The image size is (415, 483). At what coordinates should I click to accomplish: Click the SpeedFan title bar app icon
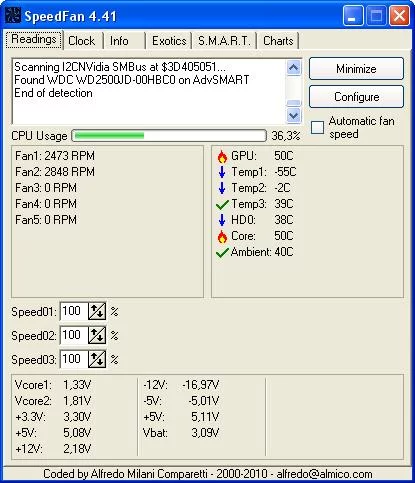[x=13, y=16]
